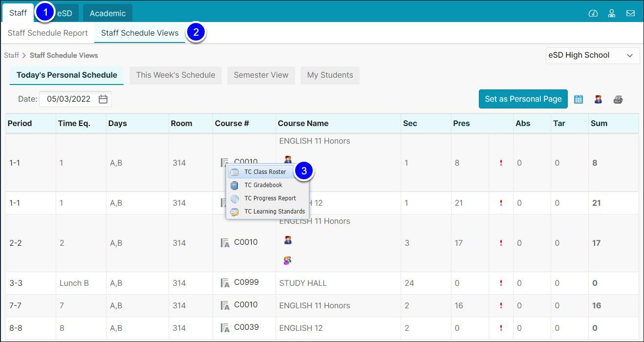Go to Staff in the breadcrumb

tap(11, 55)
